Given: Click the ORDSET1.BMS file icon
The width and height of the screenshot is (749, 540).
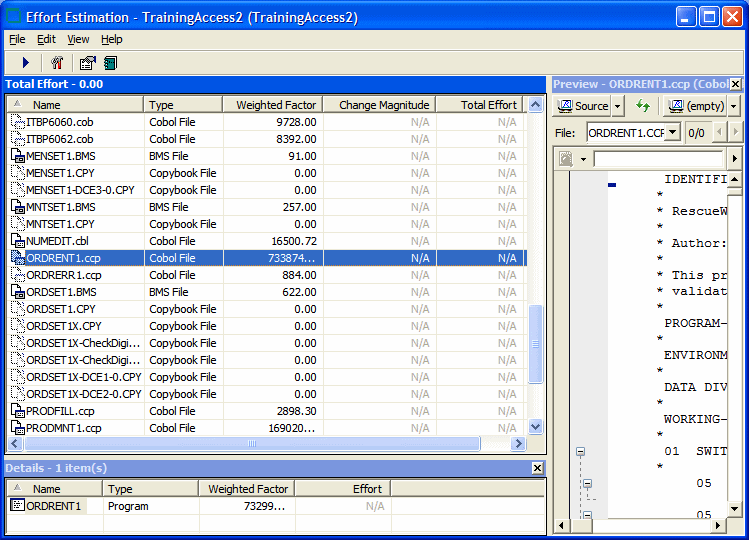Looking at the screenshot, I should (17, 292).
